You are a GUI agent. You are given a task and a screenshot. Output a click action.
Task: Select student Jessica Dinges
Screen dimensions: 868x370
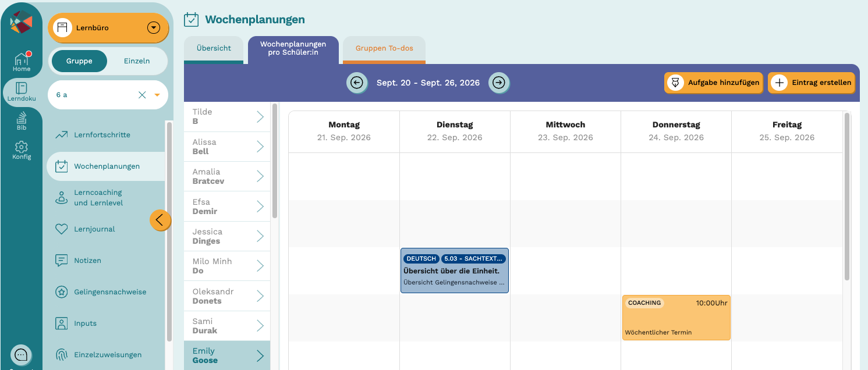tap(227, 236)
